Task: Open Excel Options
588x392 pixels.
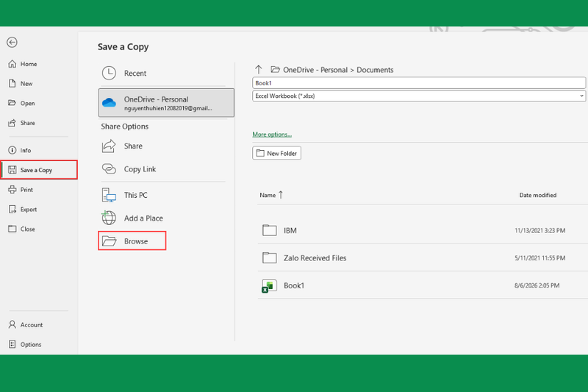Action: [x=25, y=344]
